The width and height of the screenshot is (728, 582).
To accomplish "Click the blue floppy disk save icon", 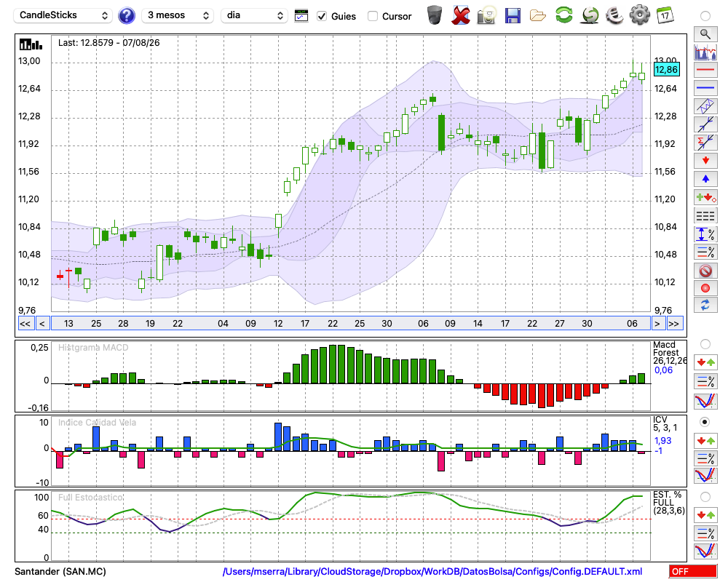I will tap(513, 15).
